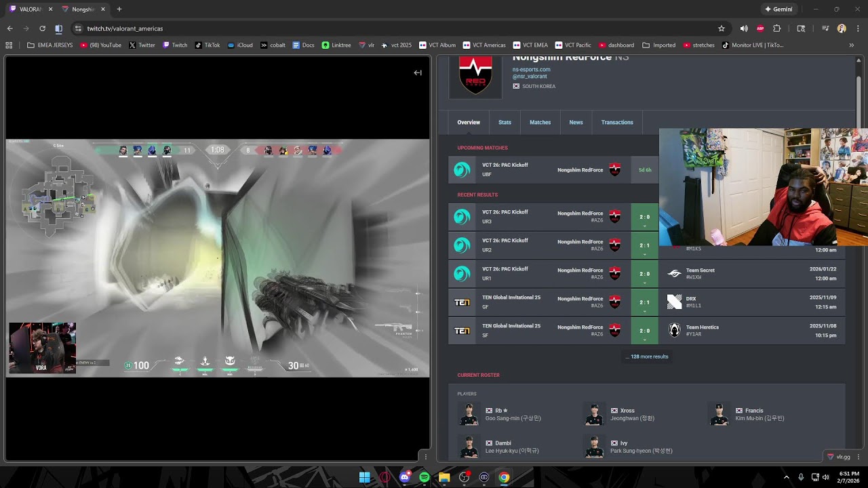
Task: Reload the Twitch page
Action: coord(42,28)
